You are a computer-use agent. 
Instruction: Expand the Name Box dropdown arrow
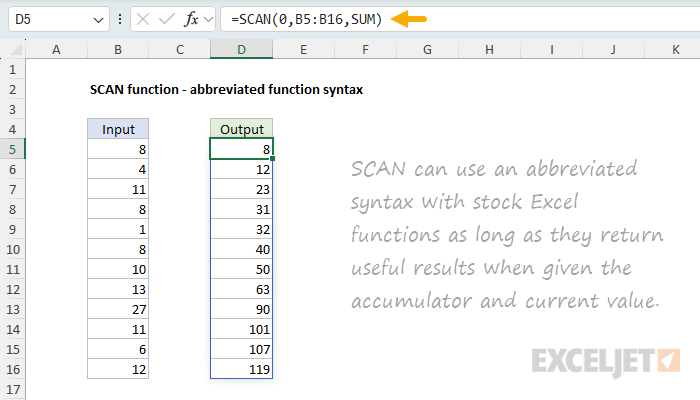pyautogui.click(x=97, y=19)
